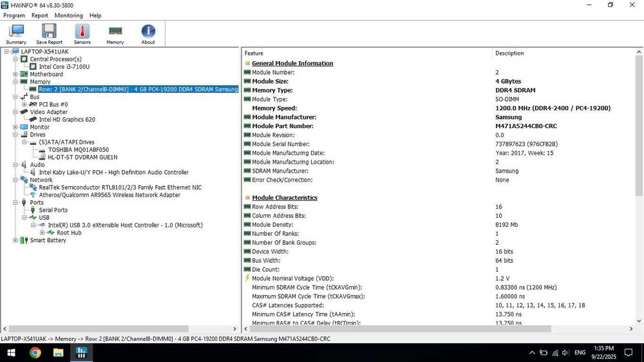Select the Module Part Number row
The height and width of the screenshot is (362, 644).
(x=437, y=126)
